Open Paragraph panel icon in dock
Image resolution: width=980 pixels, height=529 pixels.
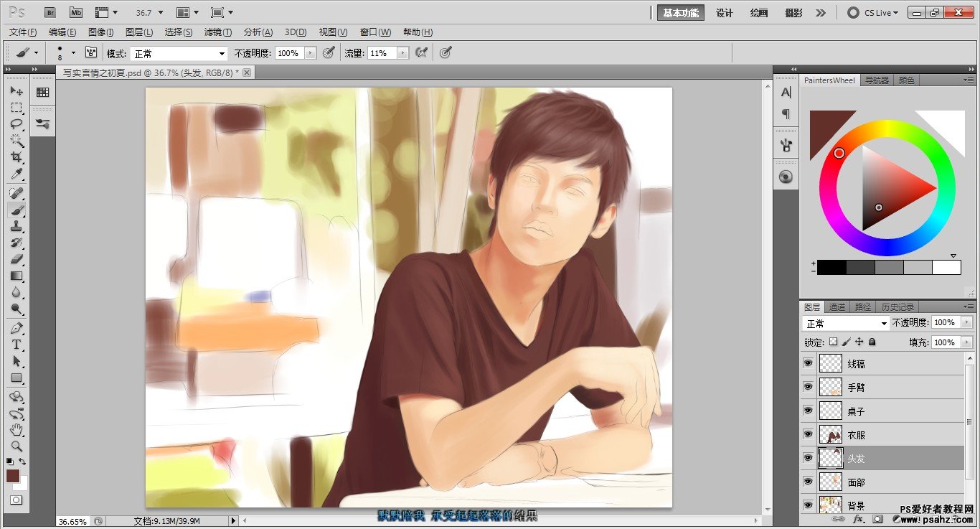[786, 113]
